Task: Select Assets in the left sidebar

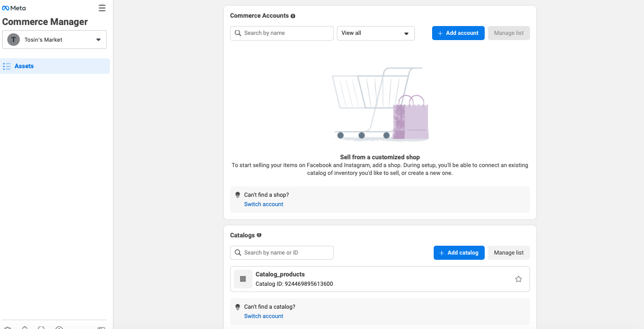Action: [x=55, y=66]
